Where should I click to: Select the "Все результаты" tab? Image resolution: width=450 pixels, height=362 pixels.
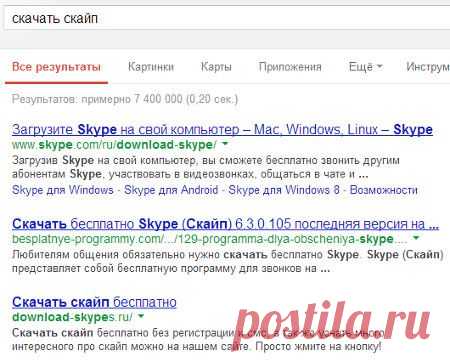tap(56, 67)
